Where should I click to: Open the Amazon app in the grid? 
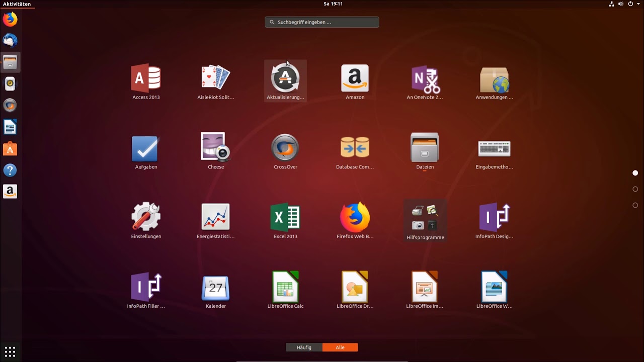pos(355,81)
